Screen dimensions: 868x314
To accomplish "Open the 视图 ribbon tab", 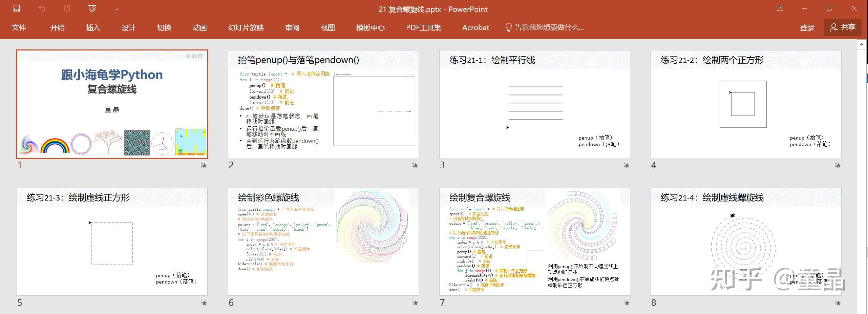I will coord(328,27).
